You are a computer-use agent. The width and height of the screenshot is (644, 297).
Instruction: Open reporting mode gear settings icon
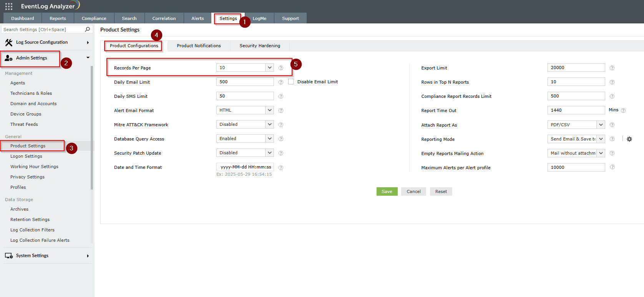[x=629, y=139]
